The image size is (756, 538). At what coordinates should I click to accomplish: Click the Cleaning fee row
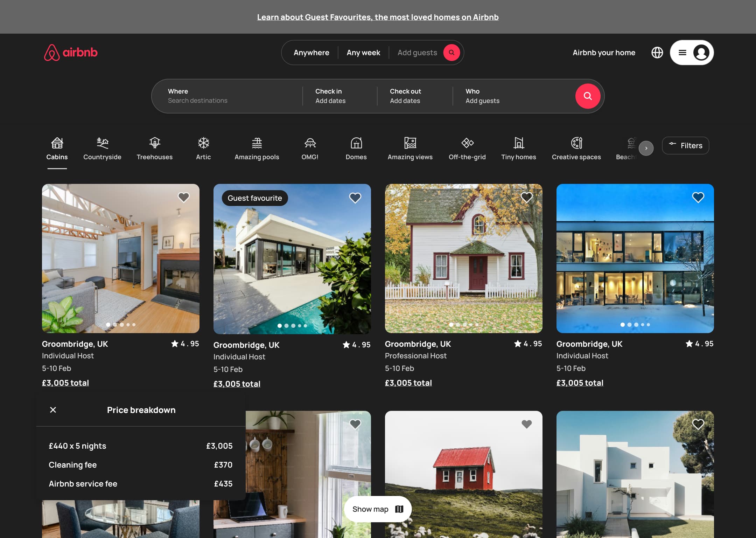pos(141,465)
